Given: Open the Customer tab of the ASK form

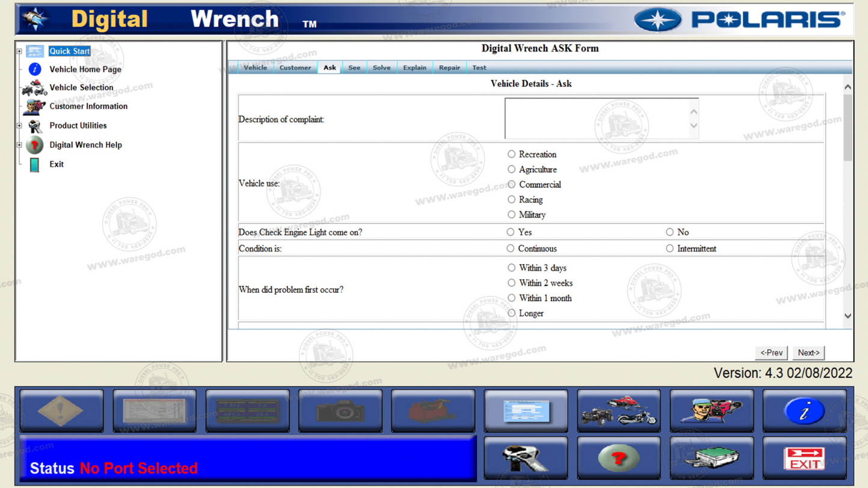Looking at the screenshot, I should pos(295,67).
